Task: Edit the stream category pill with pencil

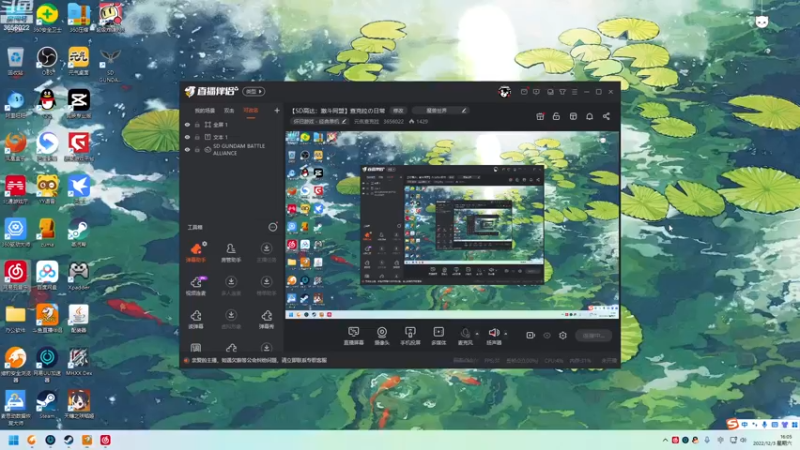Action: click(x=440, y=111)
